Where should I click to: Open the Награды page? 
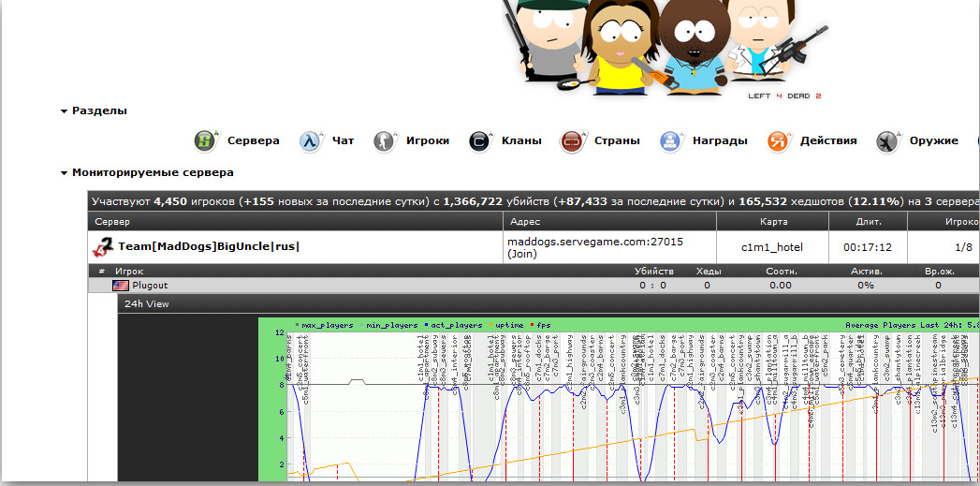click(720, 140)
